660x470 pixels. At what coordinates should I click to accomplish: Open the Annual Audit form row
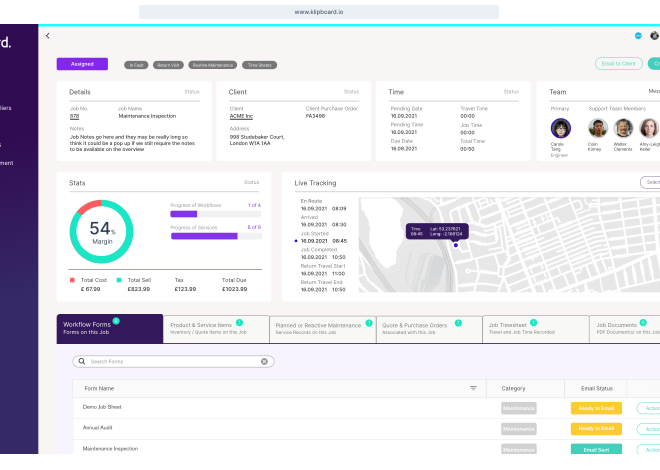pos(366,429)
